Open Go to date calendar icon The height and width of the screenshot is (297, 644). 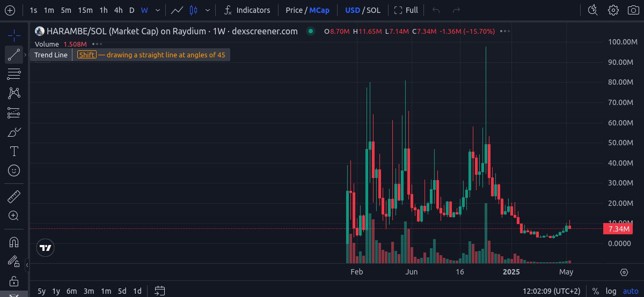point(159,291)
